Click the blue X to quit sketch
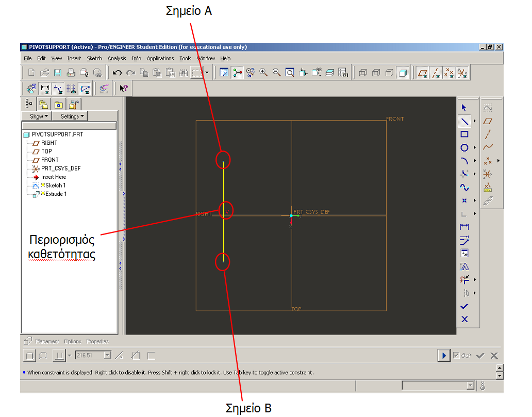 (x=464, y=319)
